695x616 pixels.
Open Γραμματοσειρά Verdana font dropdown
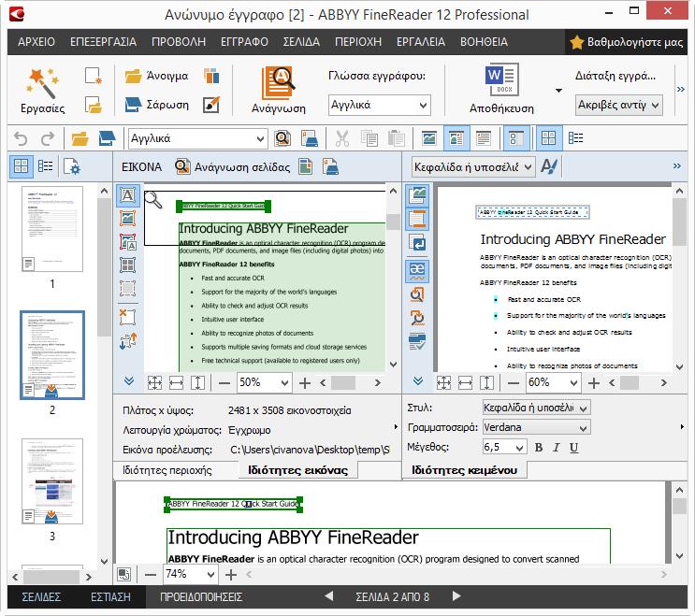tap(536, 427)
